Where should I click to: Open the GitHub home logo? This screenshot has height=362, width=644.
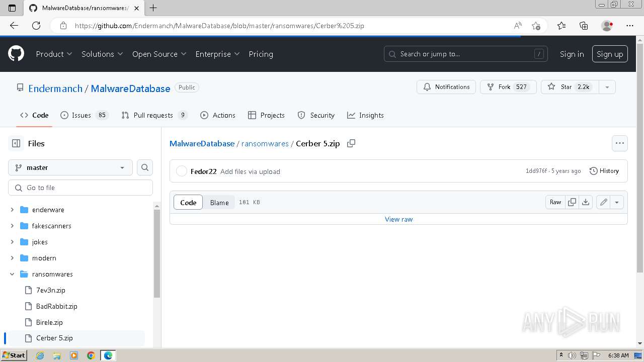point(16,54)
